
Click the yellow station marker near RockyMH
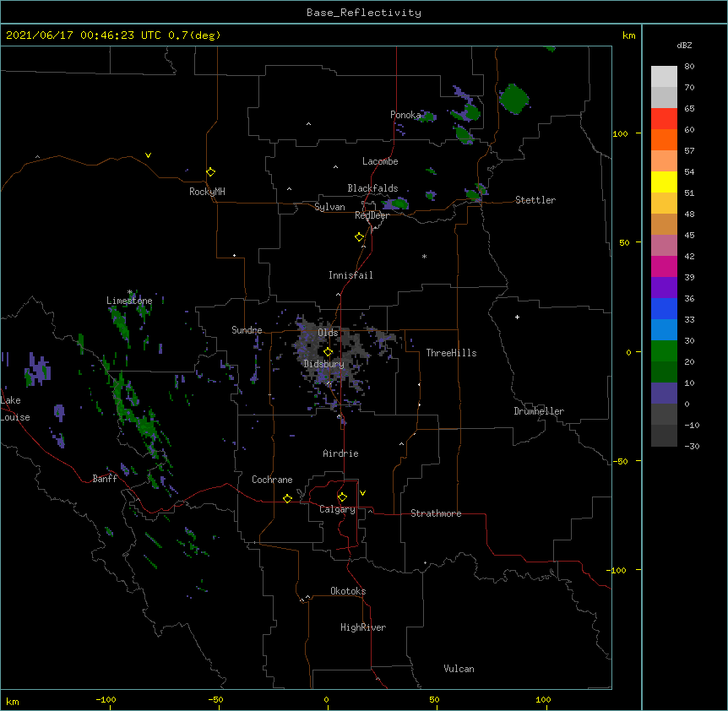click(210, 172)
